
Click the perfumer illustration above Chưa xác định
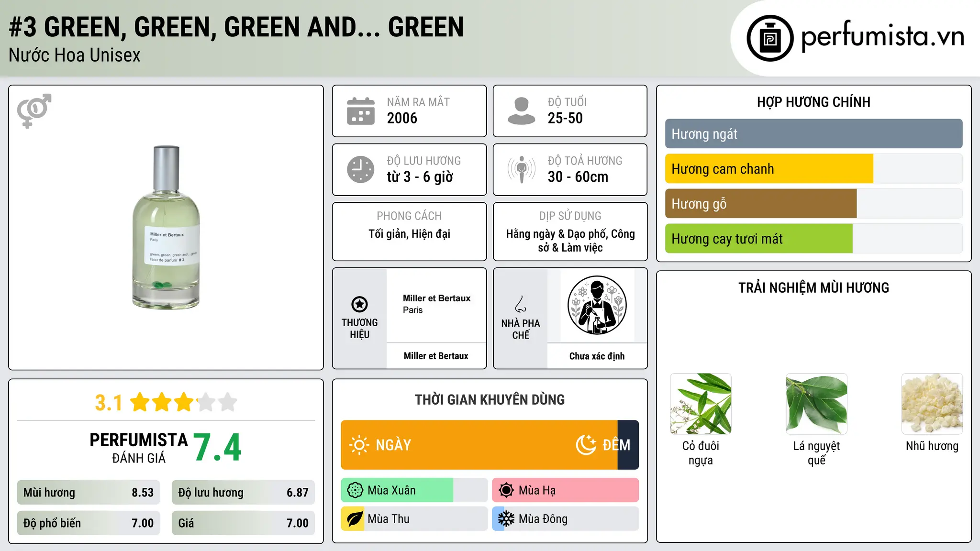597,305
